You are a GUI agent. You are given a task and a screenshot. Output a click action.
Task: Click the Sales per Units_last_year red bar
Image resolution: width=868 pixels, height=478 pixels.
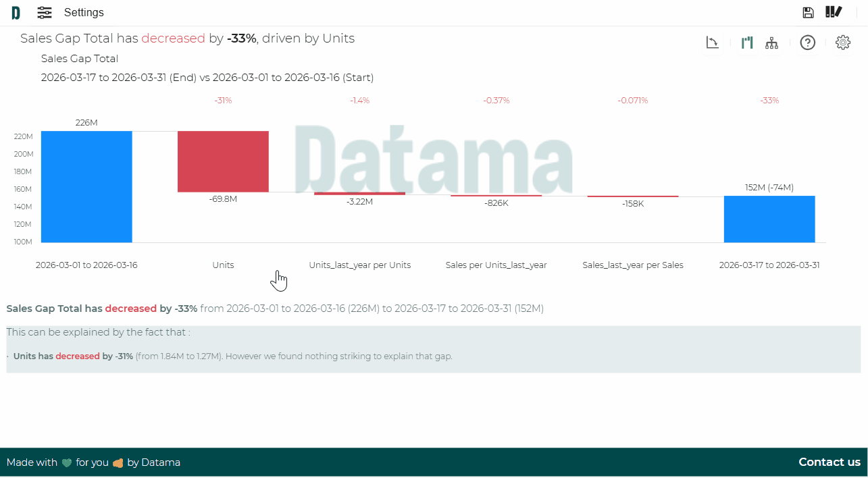(x=496, y=196)
